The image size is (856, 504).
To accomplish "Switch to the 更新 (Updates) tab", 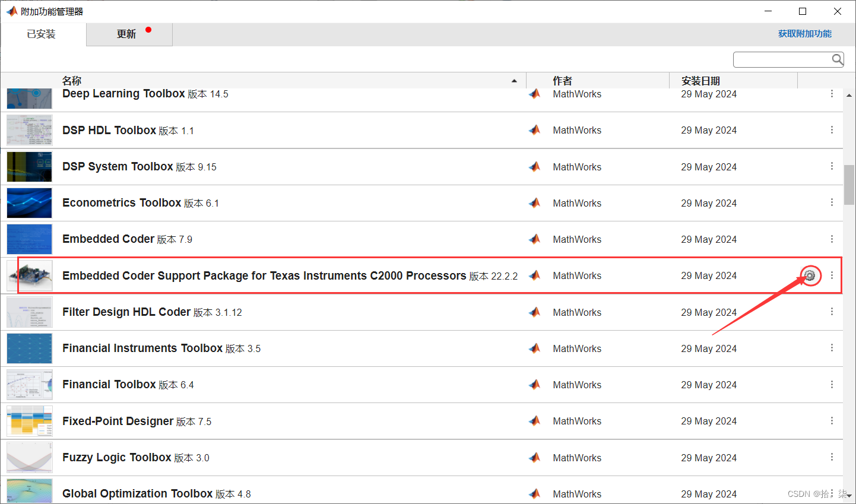I will pyautogui.click(x=129, y=34).
